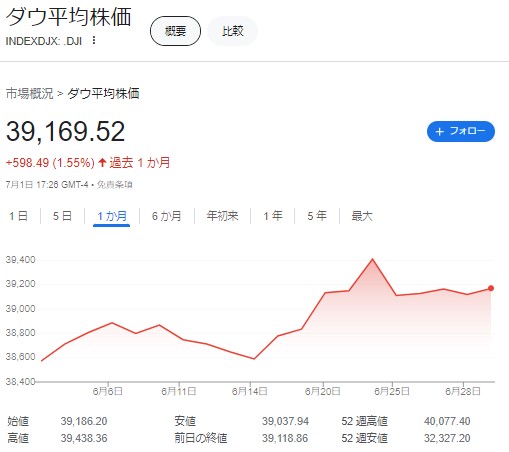509x452 pixels.
Task: Switch chart range to 1年
Action: [273, 216]
